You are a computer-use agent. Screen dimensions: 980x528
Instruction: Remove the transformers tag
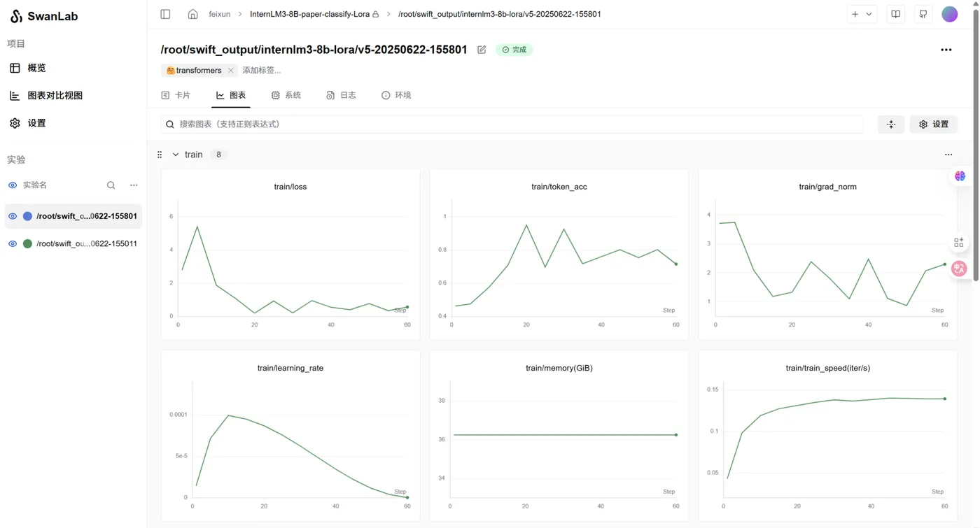coord(231,71)
